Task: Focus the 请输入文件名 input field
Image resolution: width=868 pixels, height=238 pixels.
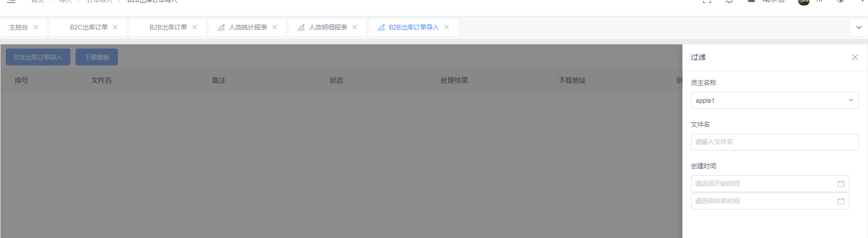Action: pos(774,142)
